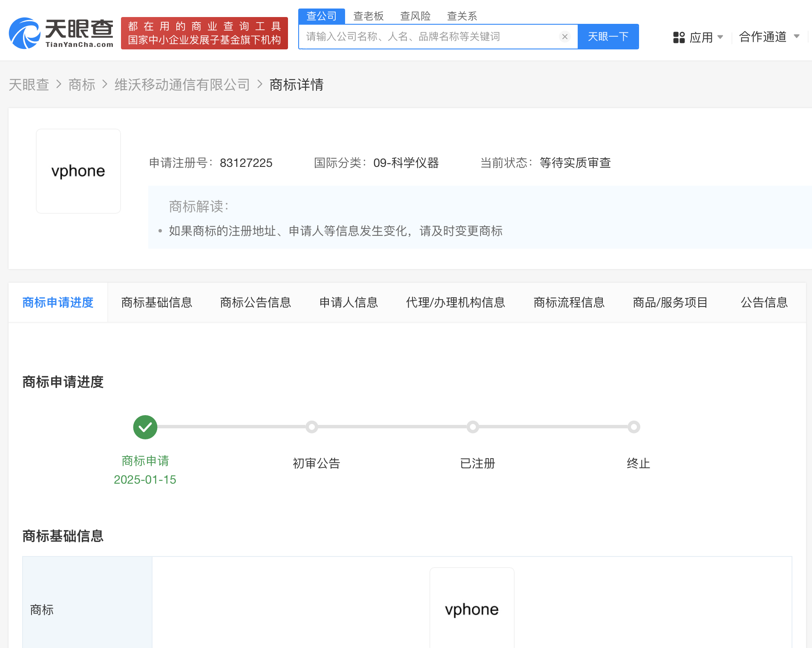Image resolution: width=812 pixels, height=648 pixels.
Task: Switch to the 查风险 search tab
Action: pos(415,16)
